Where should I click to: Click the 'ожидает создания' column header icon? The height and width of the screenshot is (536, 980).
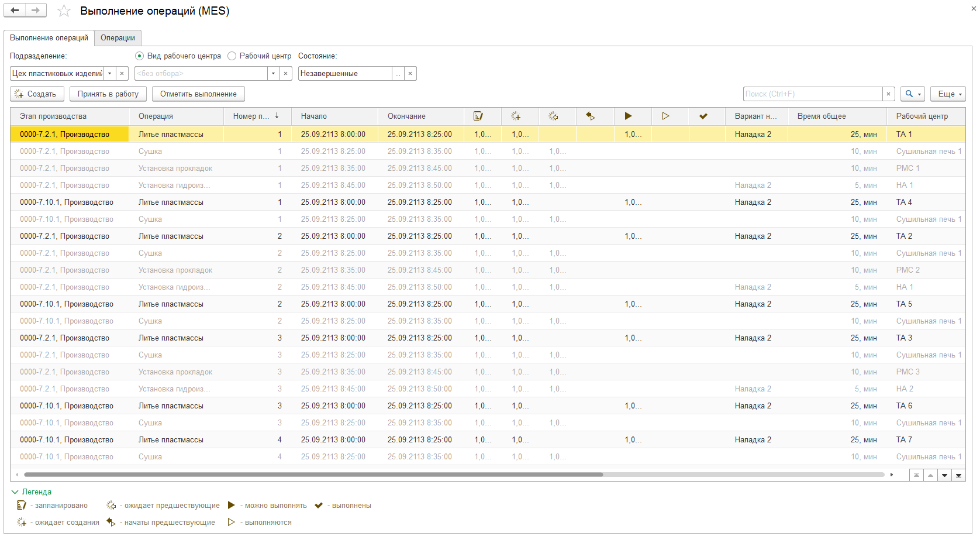[x=515, y=116]
